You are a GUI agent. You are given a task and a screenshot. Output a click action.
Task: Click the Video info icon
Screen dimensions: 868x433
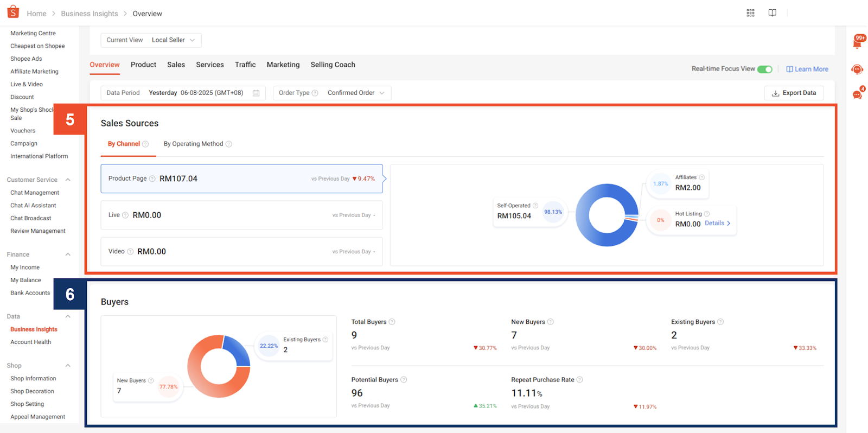[x=130, y=252]
